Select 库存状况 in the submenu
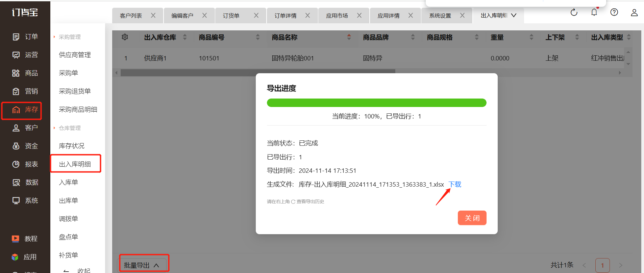This screenshot has width=644, height=273. (x=72, y=146)
